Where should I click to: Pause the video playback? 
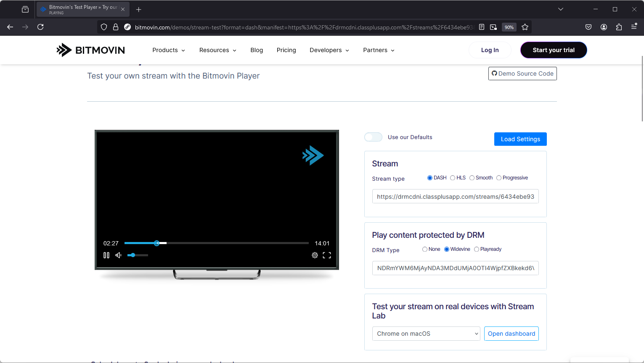pyautogui.click(x=106, y=255)
